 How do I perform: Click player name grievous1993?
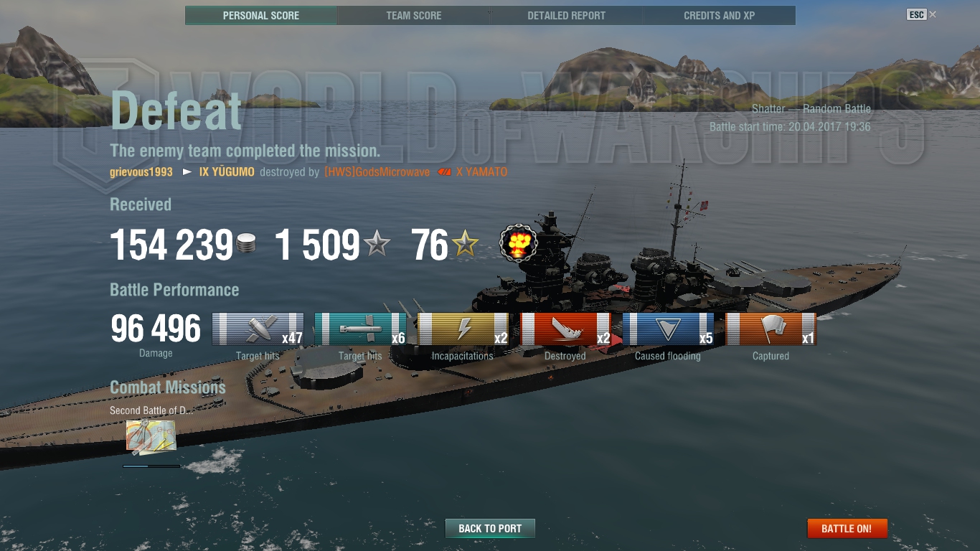tap(141, 172)
